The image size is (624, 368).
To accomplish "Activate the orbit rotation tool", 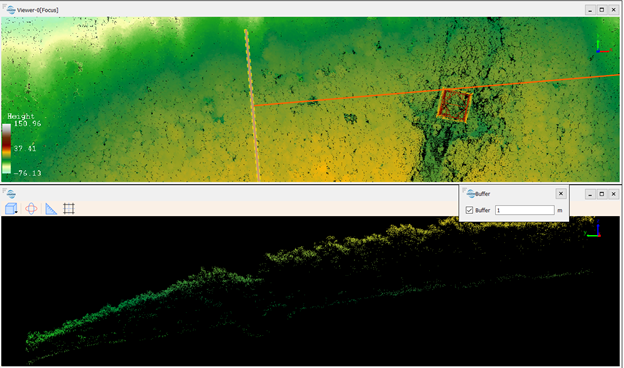I will (x=31, y=208).
